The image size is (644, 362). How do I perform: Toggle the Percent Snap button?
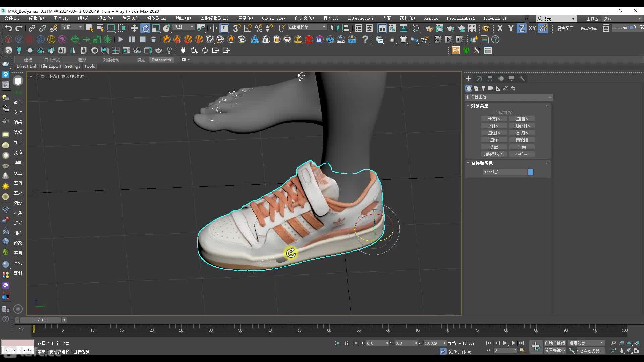(x=258, y=28)
